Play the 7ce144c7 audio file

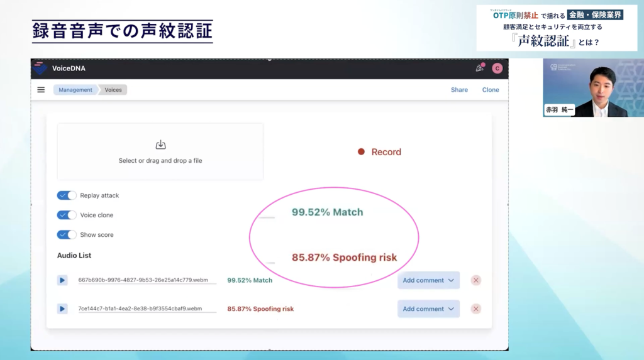point(62,308)
